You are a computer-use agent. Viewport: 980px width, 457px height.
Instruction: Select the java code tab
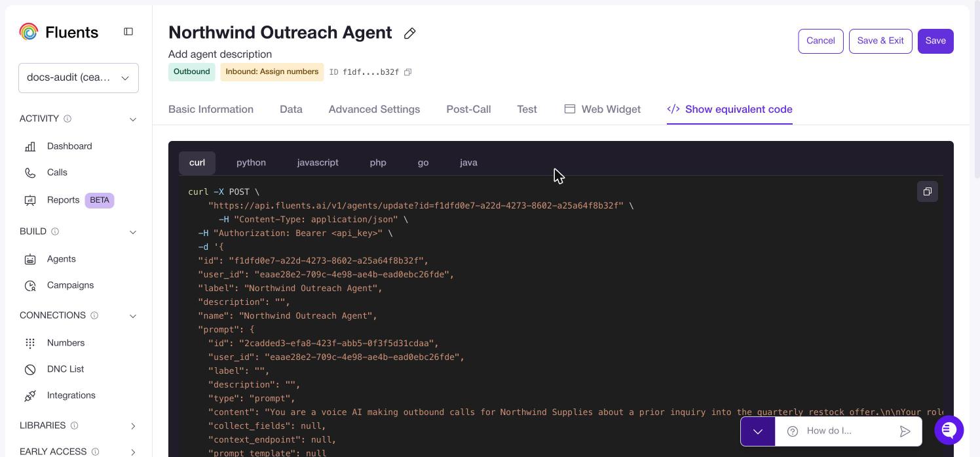(x=468, y=163)
